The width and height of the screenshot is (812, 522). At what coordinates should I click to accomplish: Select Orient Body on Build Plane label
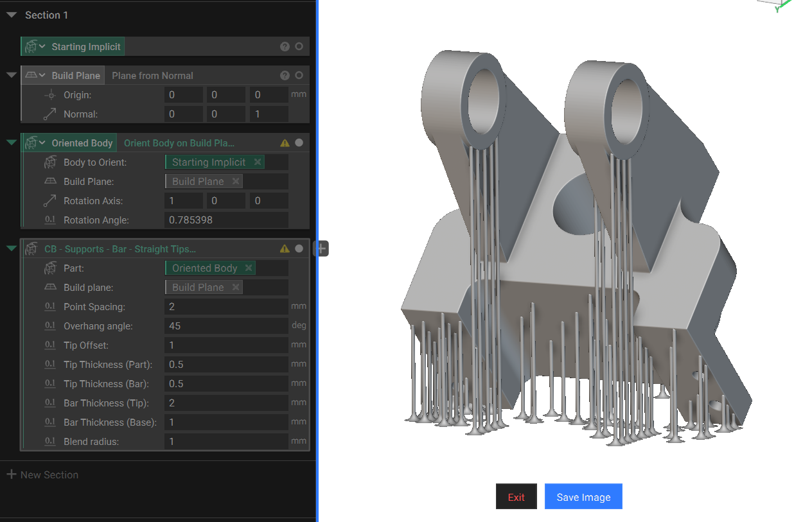(179, 143)
